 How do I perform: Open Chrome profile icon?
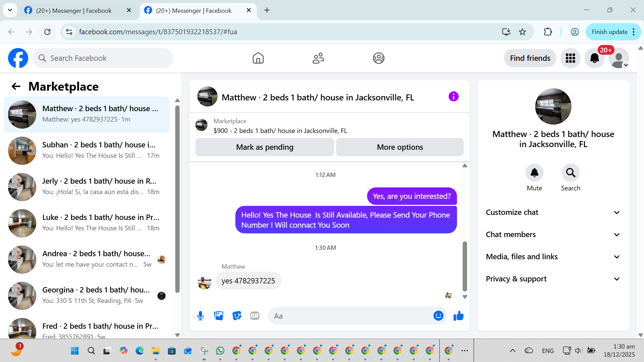575,32
